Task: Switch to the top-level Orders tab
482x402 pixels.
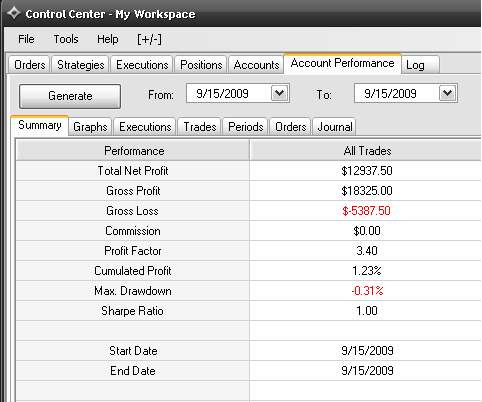Action: coord(30,65)
